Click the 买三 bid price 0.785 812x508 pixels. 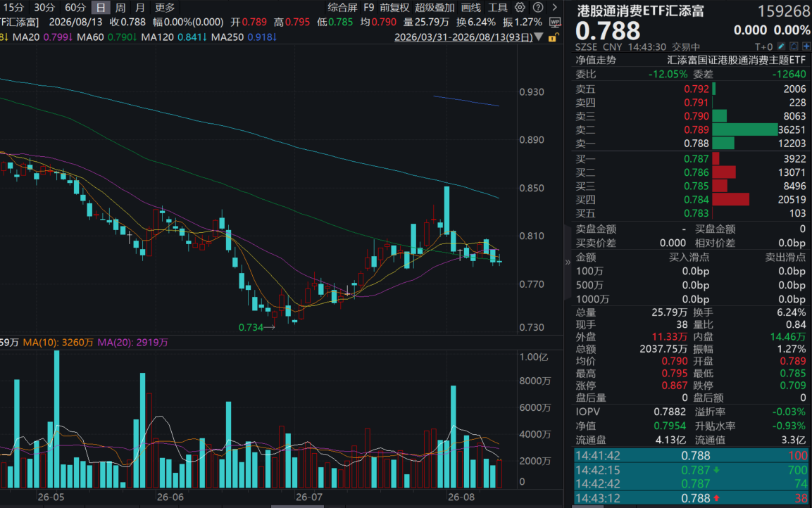click(x=696, y=186)
